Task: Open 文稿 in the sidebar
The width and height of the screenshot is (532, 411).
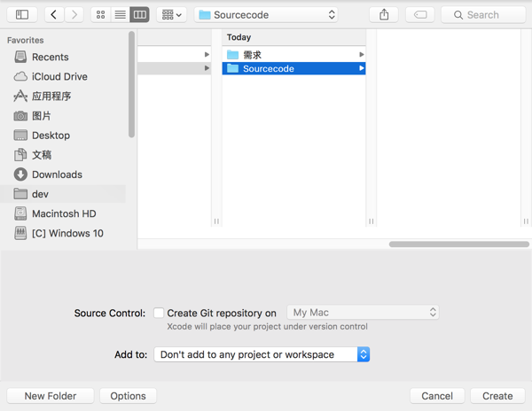Action: (33, 155)
